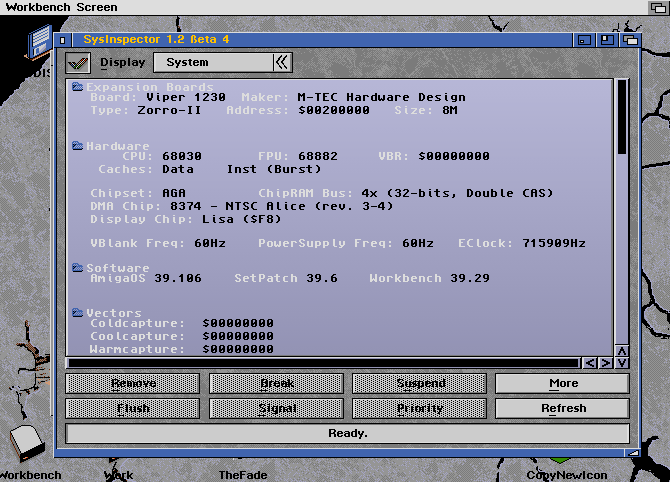Click the SysInspector zoom gadget

click(x=607, y=40)
